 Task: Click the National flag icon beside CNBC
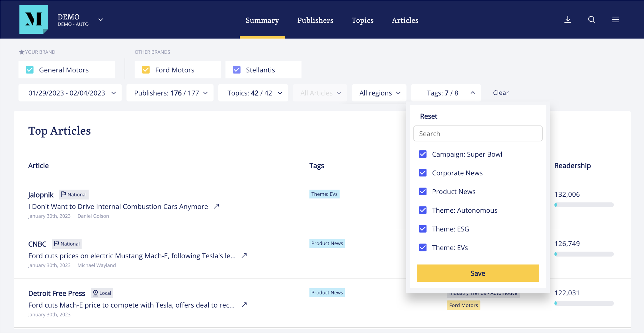56,243
